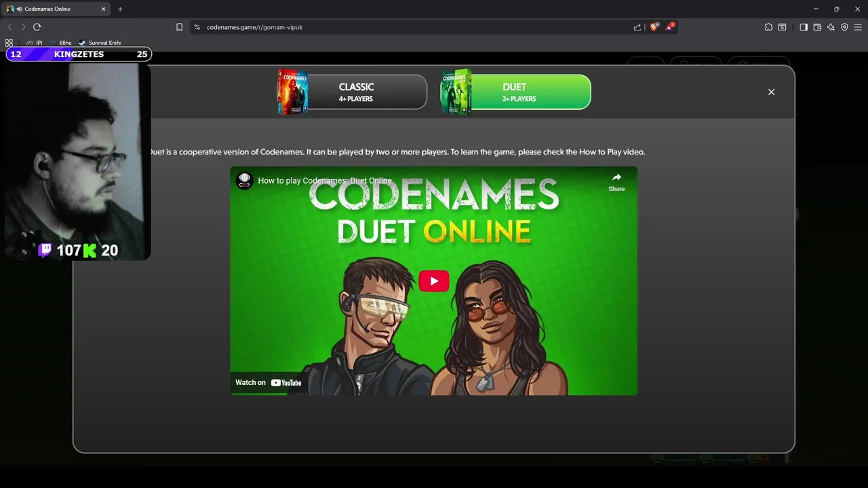Open browser extensions menu
The image size is (868, 488).
pos(768,27)
